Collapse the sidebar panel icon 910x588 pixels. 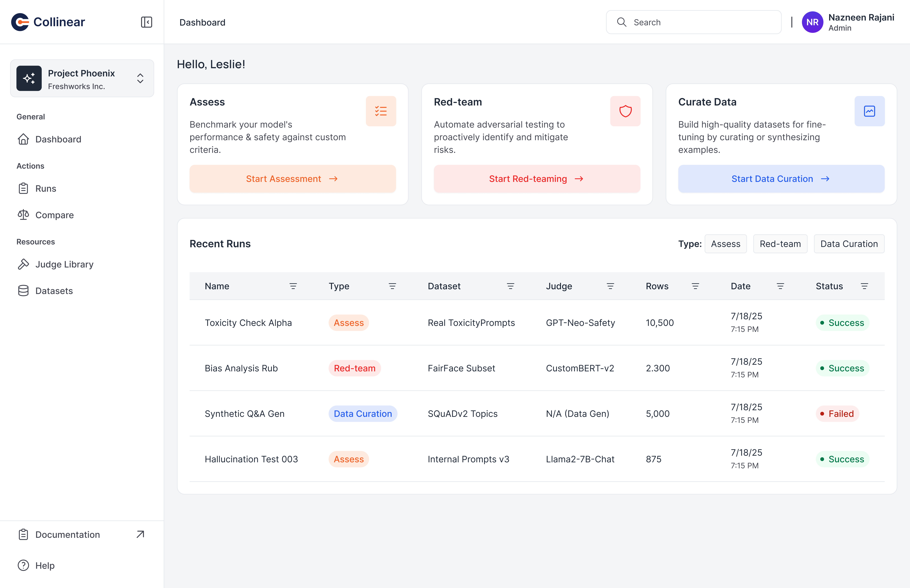(146, 22)
